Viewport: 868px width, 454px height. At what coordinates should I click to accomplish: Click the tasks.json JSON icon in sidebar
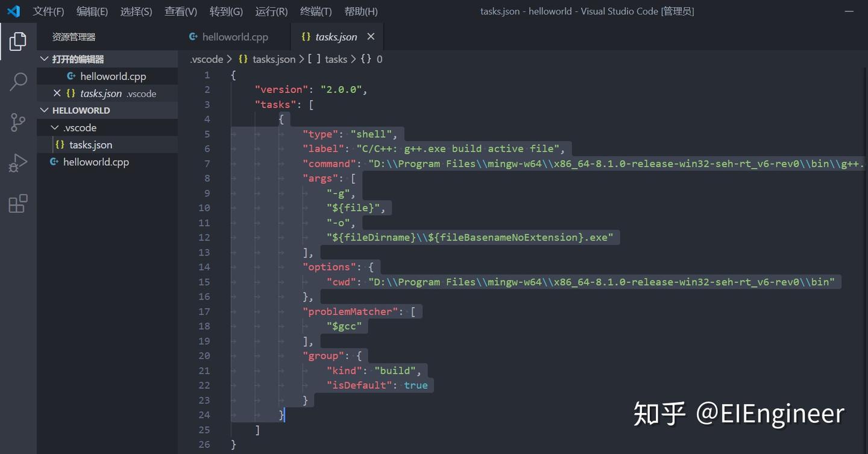coord(60,145)
